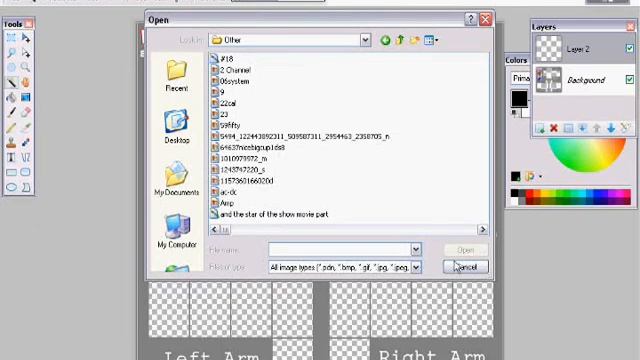The width and height of the screenshot is (640, 360).
Task: Select the Rectangle Select tool
Action: (x=11, y=38)
